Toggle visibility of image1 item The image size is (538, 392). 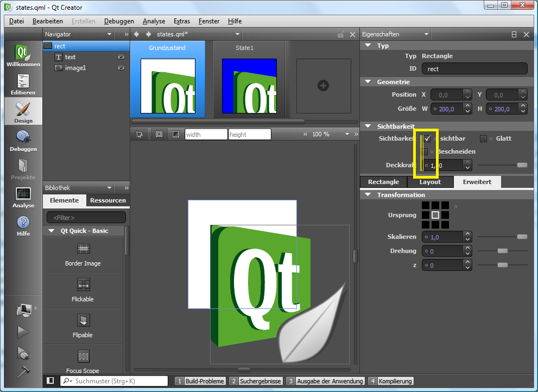pyautogui.click(x=121, y=68)
